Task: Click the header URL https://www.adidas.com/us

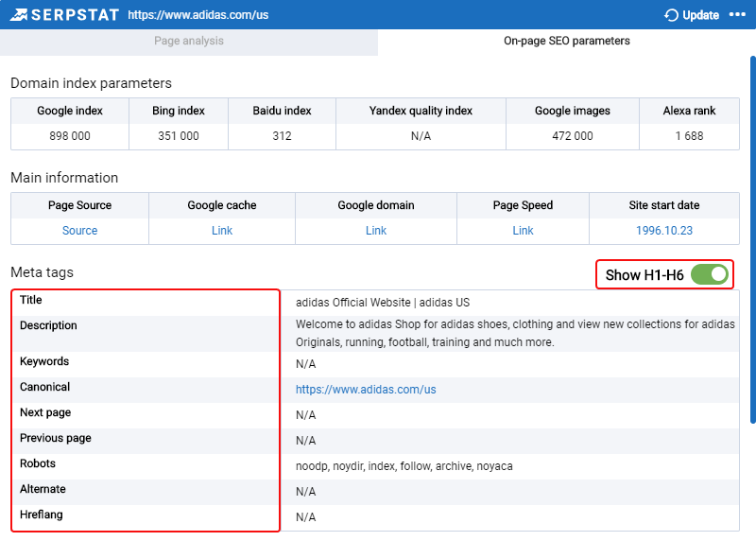Action: 198,15
